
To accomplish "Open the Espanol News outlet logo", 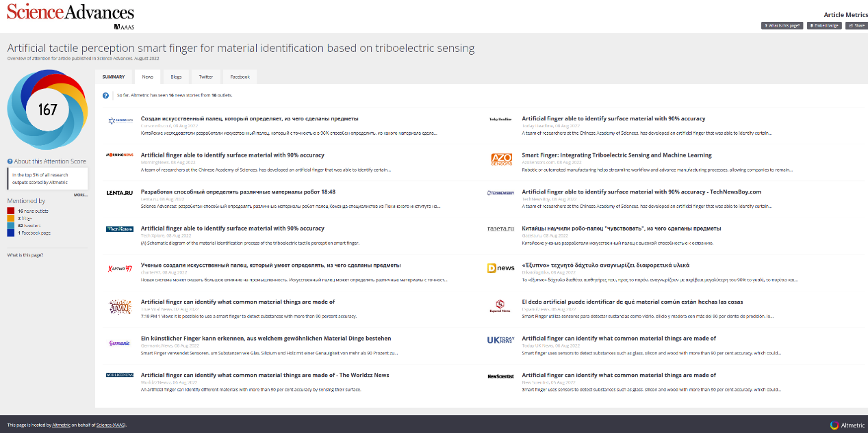I will click(x=500, y=306).
